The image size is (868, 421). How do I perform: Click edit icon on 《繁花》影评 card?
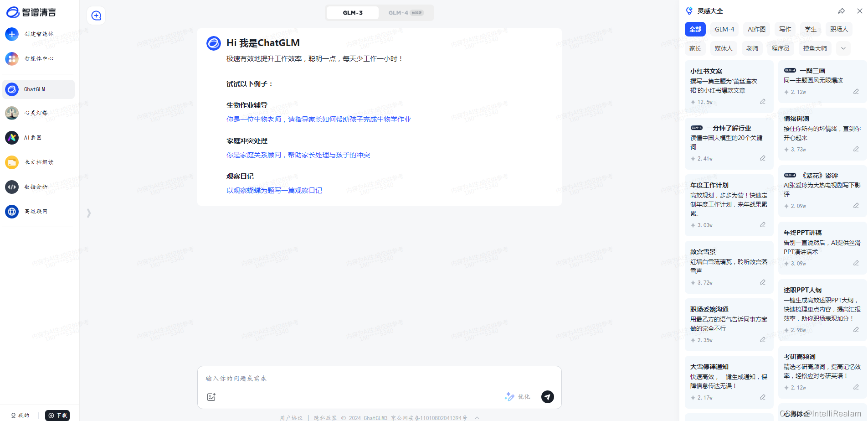point(856,206)
